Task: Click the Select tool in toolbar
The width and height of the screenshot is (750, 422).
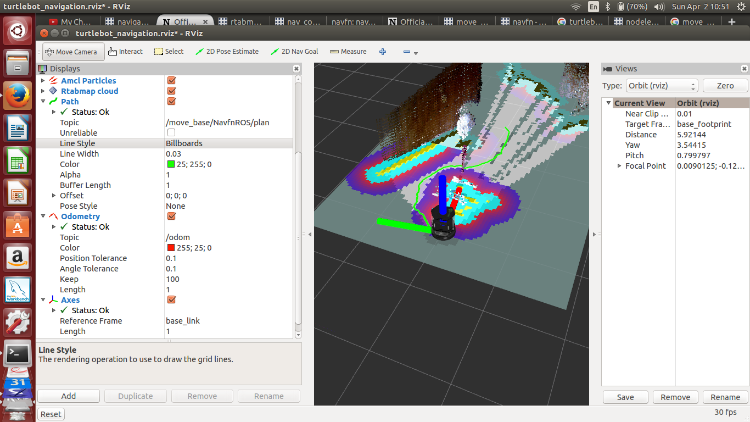Action: pyautogui.click(x=170, y=51)
